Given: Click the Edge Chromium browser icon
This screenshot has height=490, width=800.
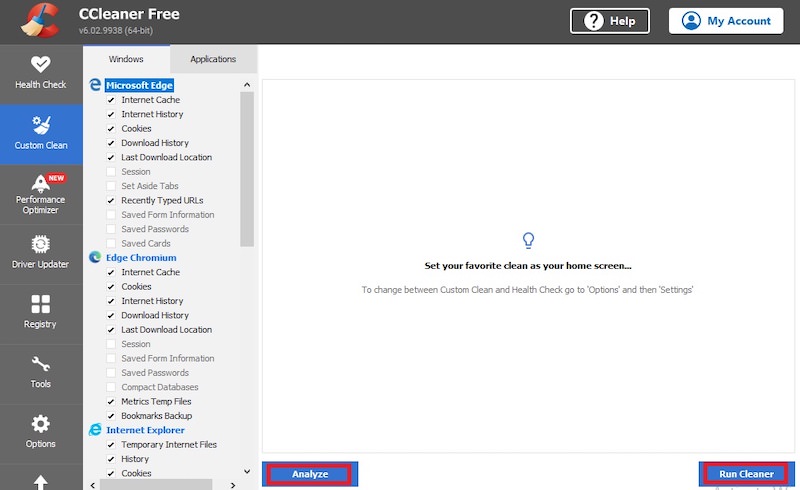Looking at the screenshot, I should point(95,257).
